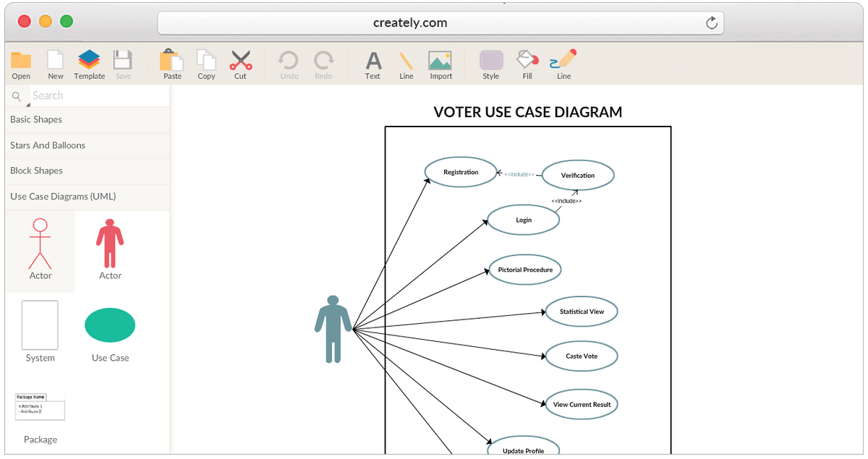Click the search magnifier icon
Screen dimensions: 868x459
click(x=17, y=96)
